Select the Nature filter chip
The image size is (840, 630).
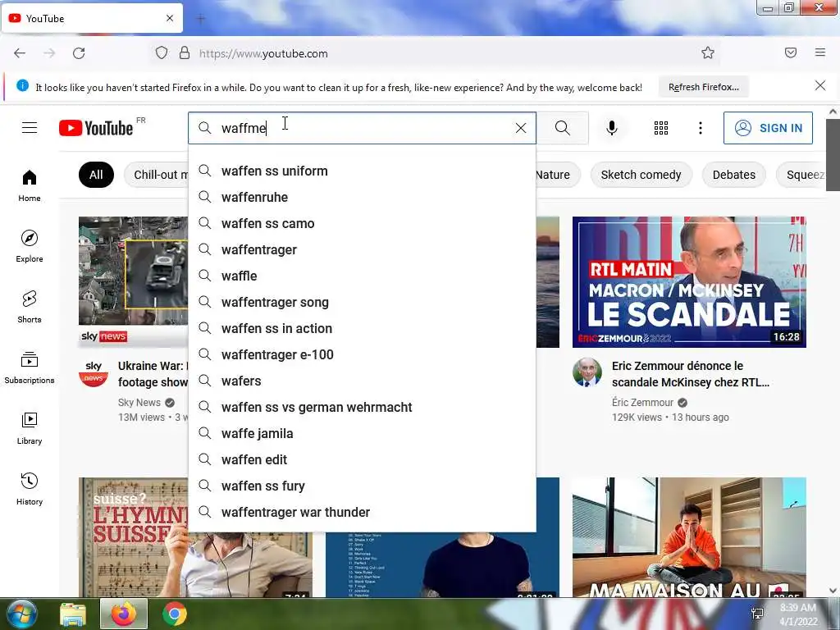pyautogui.click(x=552, y=175)
